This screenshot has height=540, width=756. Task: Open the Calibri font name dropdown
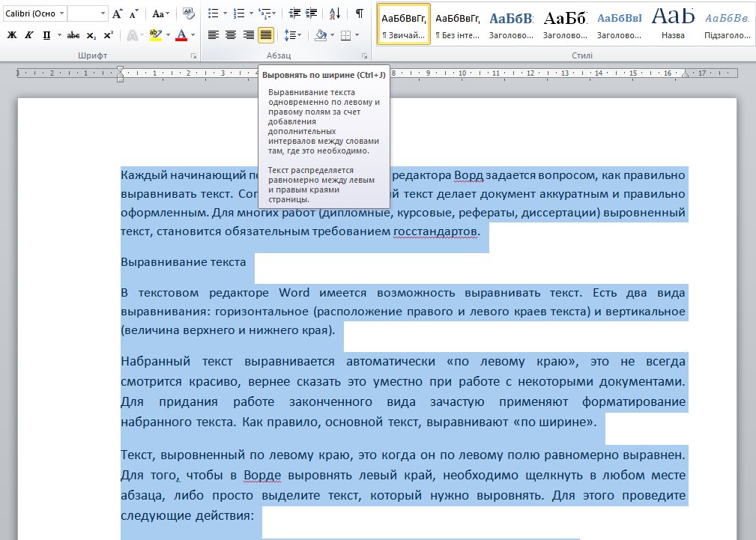point(61,13)
